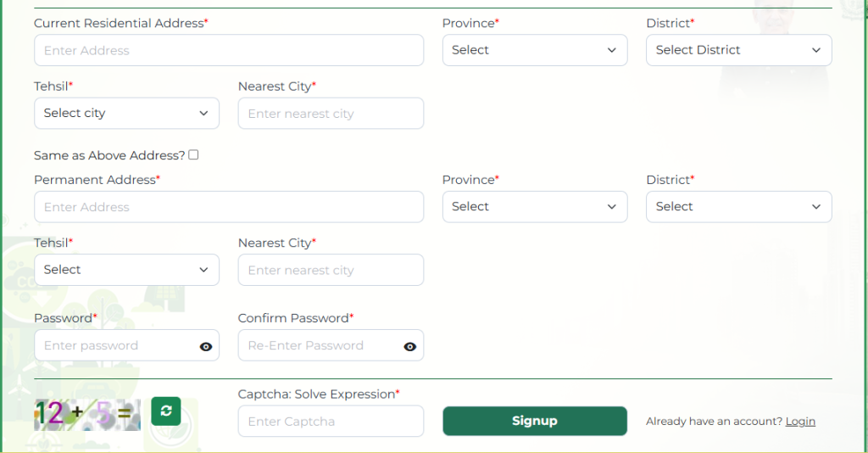Viewport: 868px width, 453px height.
Task: Click the permanent Nearest City input
Action: pyautogui.click(x=331, y=271)
